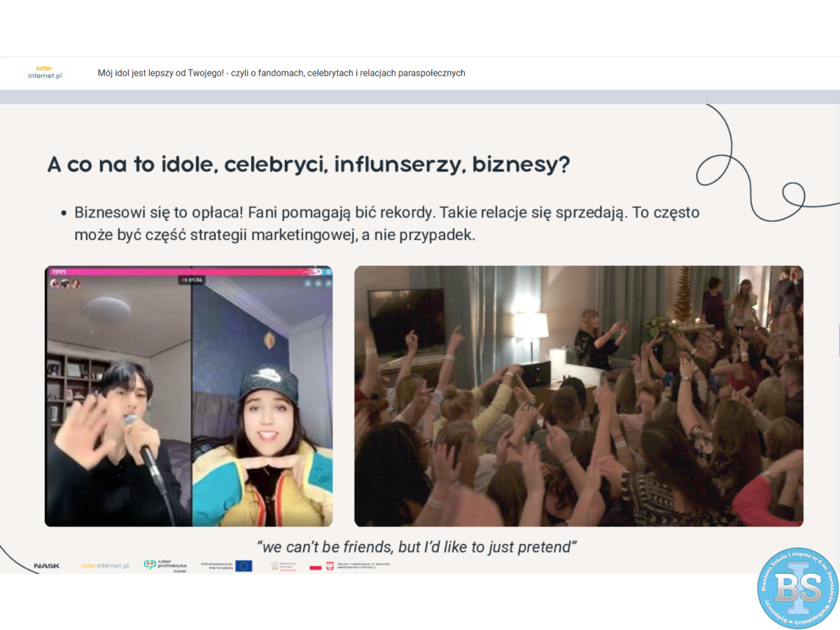The width and height of the screenshot is (840, 630).
Task: Click the European Union flag logo
Action: click(244, 566)
